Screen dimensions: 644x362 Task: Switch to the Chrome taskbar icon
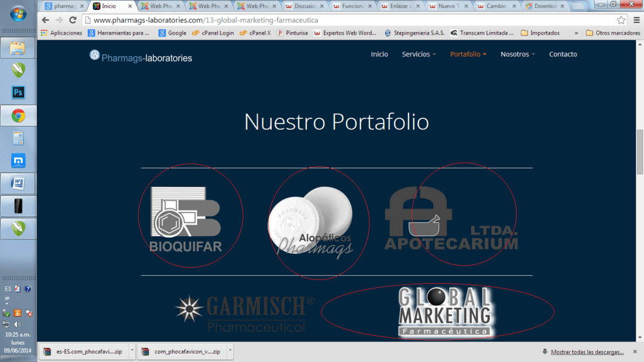coord(18,115)
